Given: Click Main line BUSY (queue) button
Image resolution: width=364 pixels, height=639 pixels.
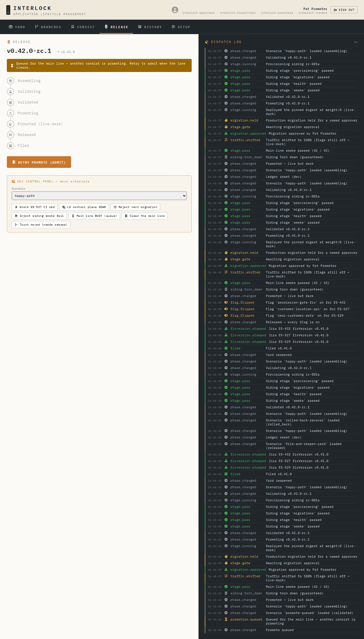Looking at the screenshot, I should point(94,216).
